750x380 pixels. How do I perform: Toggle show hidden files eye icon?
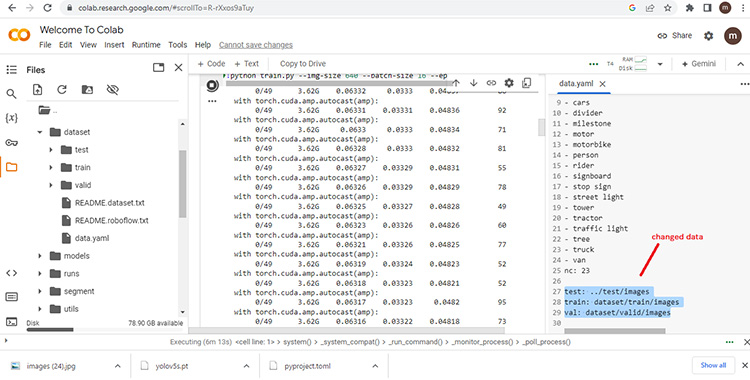click(x=112, y=89)
